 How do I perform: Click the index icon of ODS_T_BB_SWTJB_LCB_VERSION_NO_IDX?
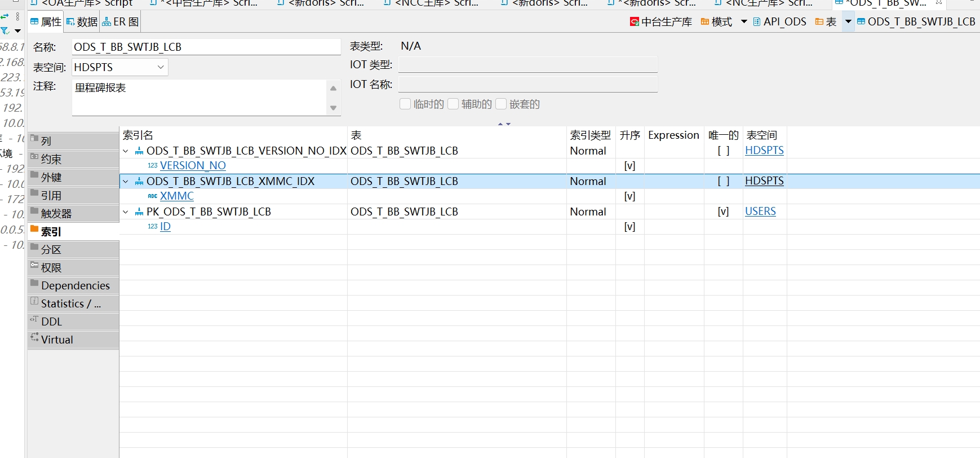click(139, 151)
